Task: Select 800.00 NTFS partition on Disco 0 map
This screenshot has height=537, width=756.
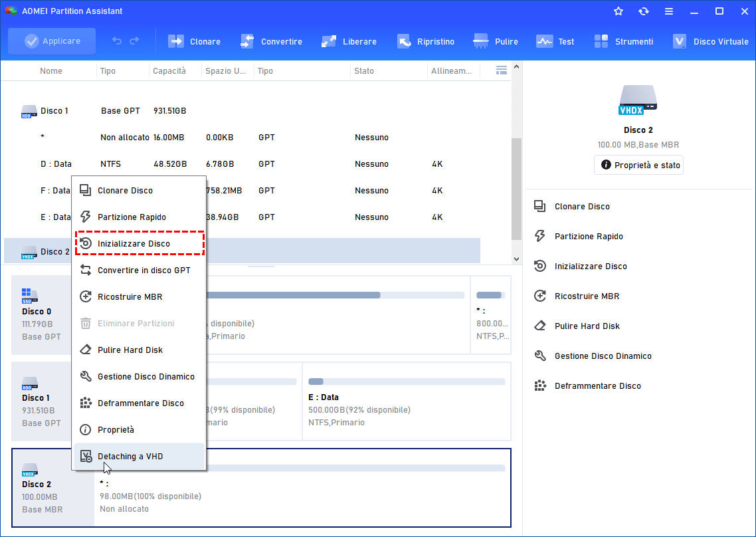Action: 491,315
